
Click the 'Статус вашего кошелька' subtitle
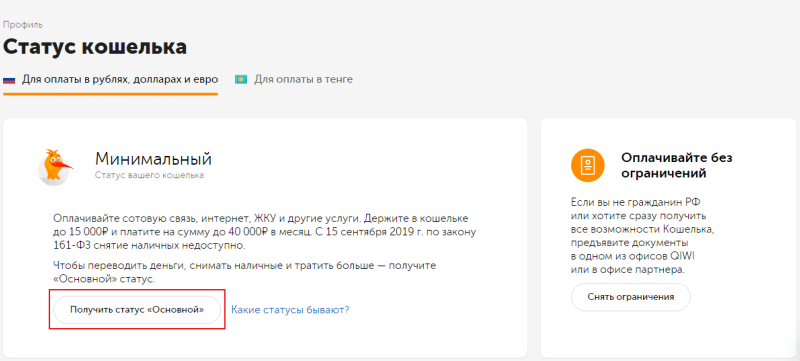point(149,175)
